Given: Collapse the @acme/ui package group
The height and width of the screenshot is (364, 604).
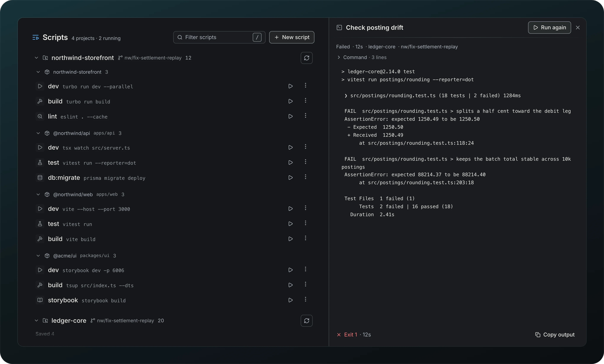Looking at the screenshot, I should click(38, 256).
